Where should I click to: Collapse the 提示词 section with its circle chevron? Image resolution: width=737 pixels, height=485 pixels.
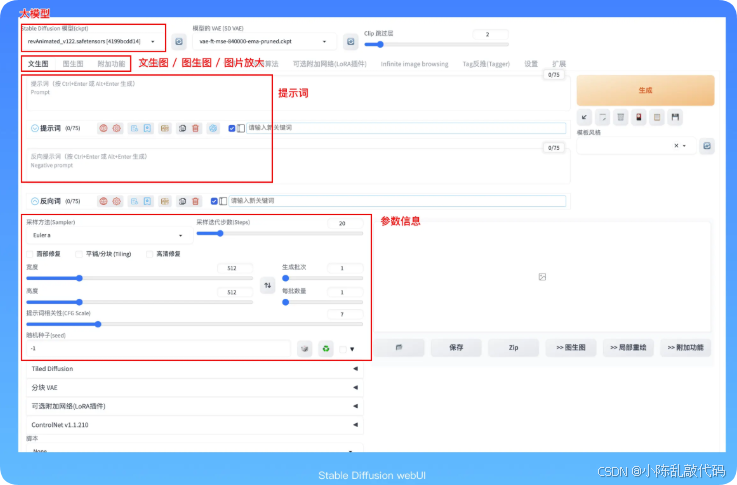35,128
